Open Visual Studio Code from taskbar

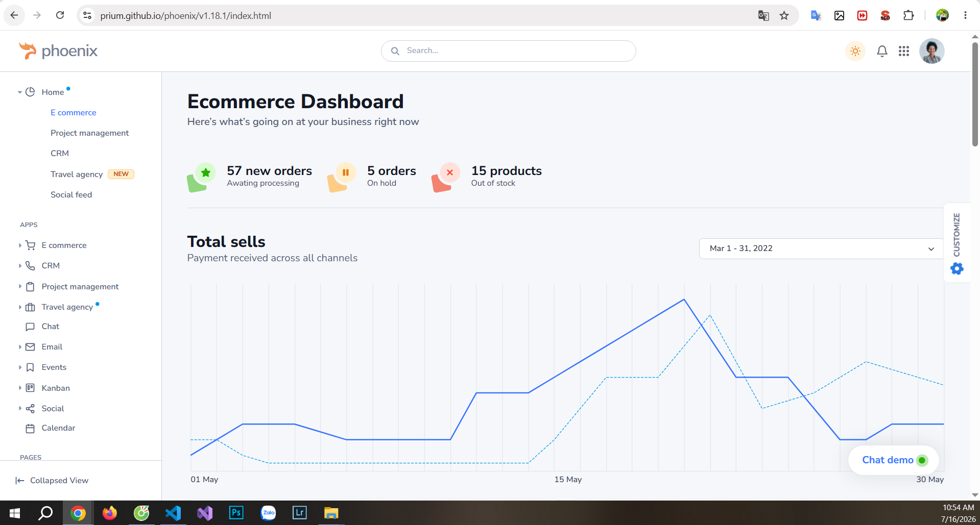173,513
